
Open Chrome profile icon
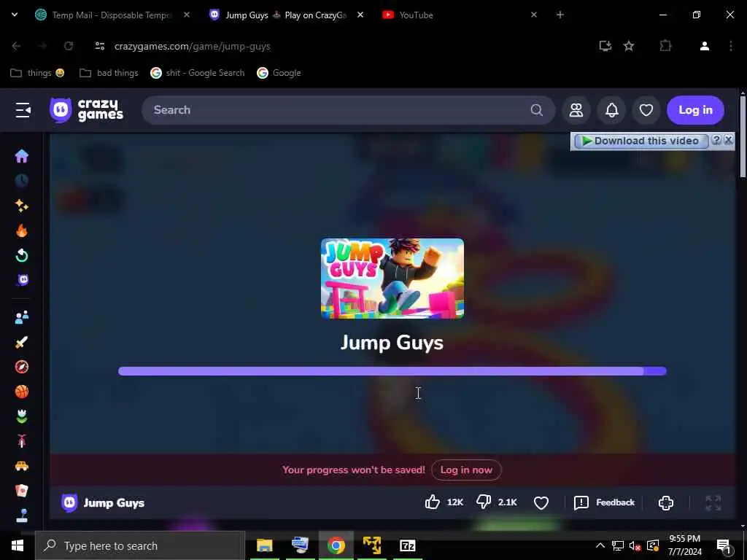point(705,46)
